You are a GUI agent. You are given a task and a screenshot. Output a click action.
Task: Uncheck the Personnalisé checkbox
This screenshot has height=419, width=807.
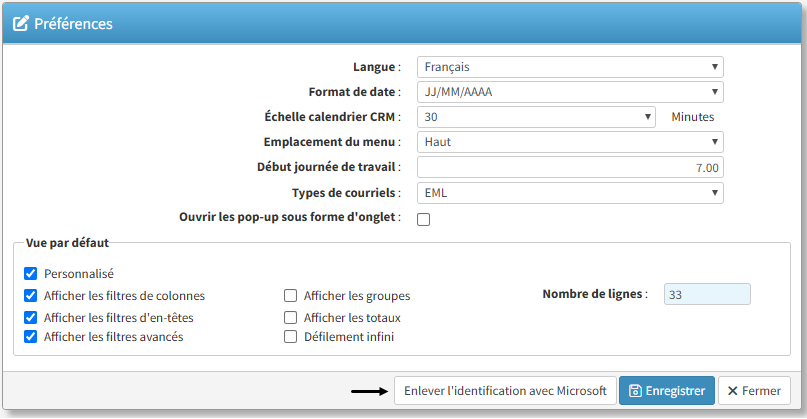[30, 273]
